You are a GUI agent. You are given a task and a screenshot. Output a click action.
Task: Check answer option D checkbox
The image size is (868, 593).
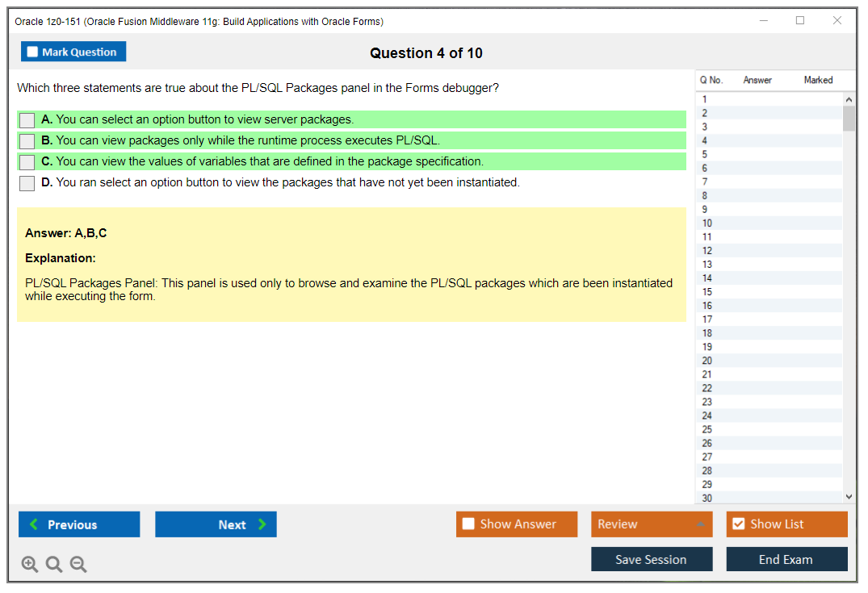coord(27,183)
